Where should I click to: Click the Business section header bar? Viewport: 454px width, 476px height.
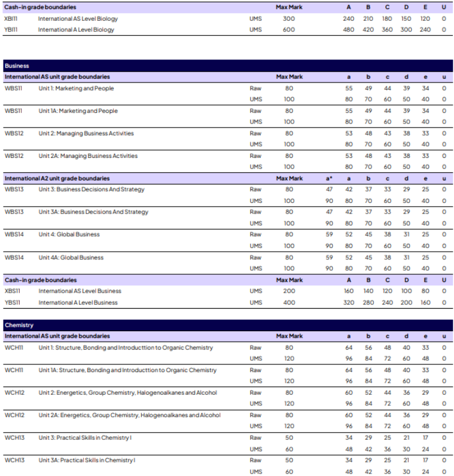[227, 66]
